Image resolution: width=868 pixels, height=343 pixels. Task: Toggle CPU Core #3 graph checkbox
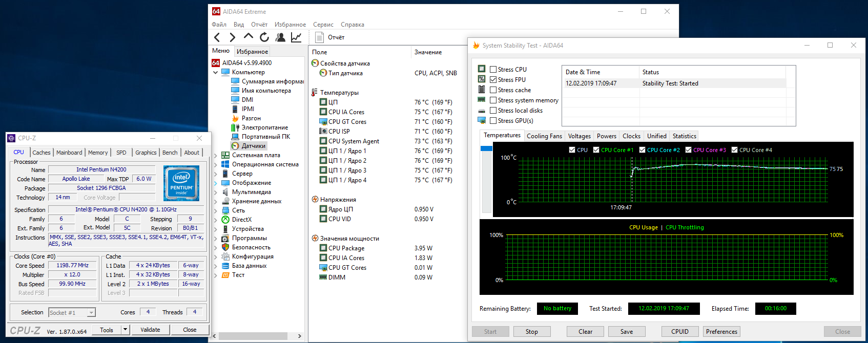tap(688, 150)
